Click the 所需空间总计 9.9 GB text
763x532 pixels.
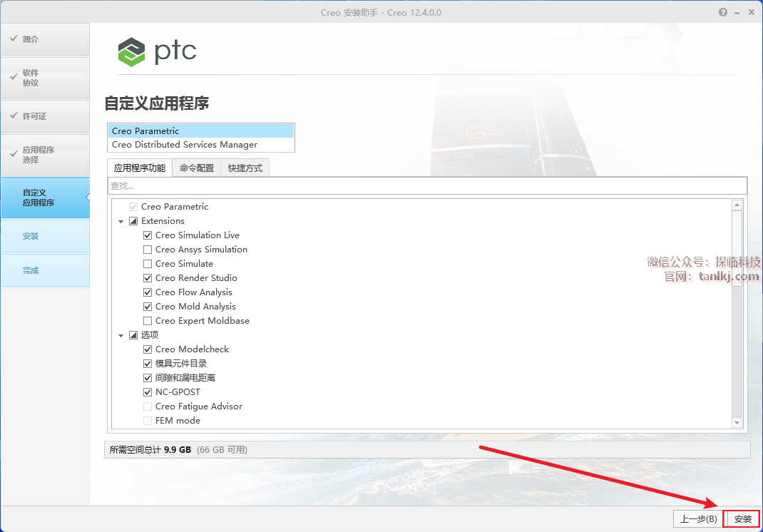(150, 450)
